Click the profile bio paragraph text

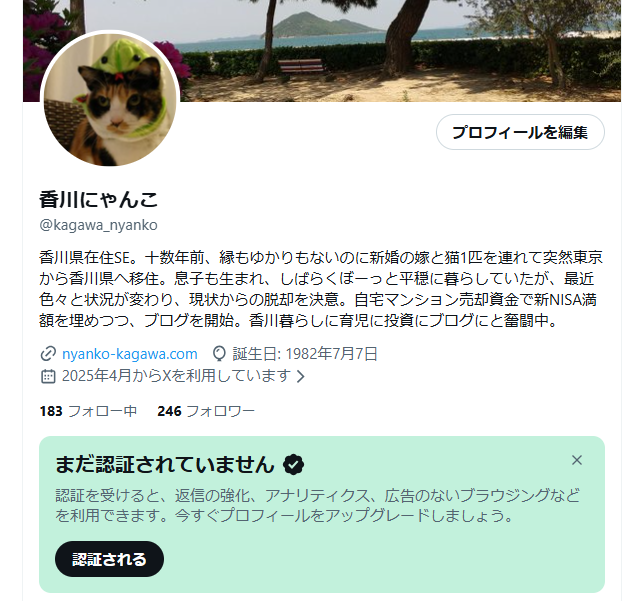[321, 289]
